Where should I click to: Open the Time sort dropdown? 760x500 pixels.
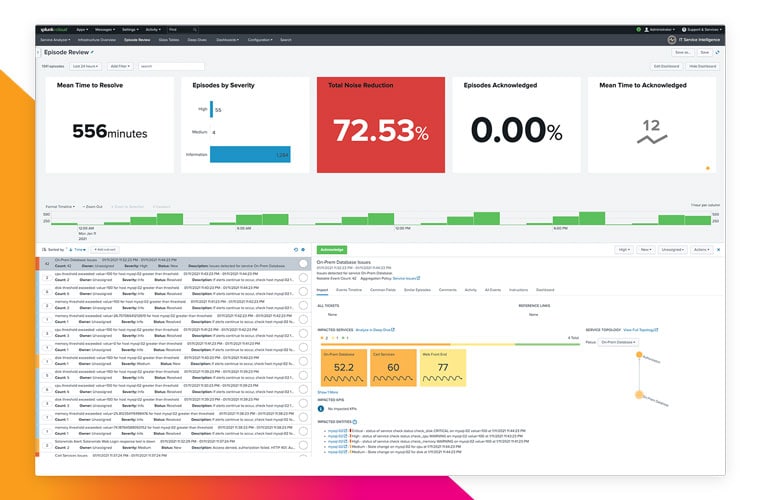(80, 250)
